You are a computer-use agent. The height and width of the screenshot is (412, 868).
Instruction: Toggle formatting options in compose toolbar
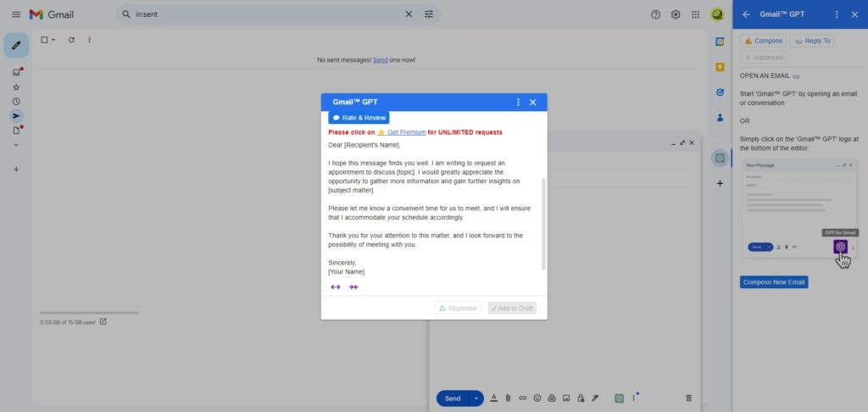(x=494, y=398)
